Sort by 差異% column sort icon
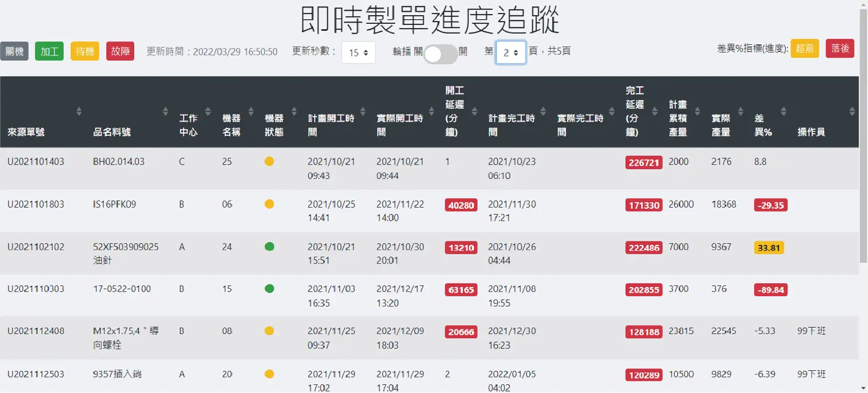Image resolution: width=868 pixels, height=393 pixels. (783, 111)
